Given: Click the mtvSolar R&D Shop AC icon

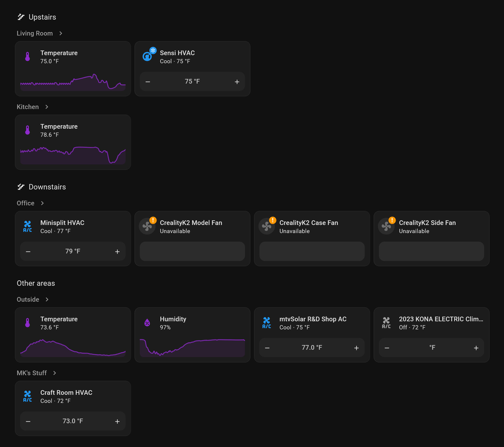Looking at the screenshot, I should [x=267, y=323].
